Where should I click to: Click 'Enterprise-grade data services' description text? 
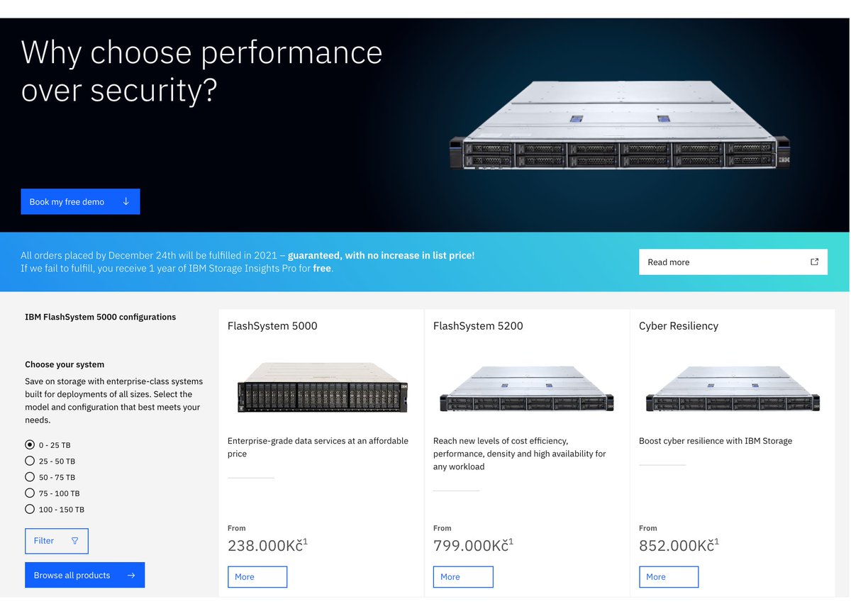pyautogui.click(x=318, y=447)
